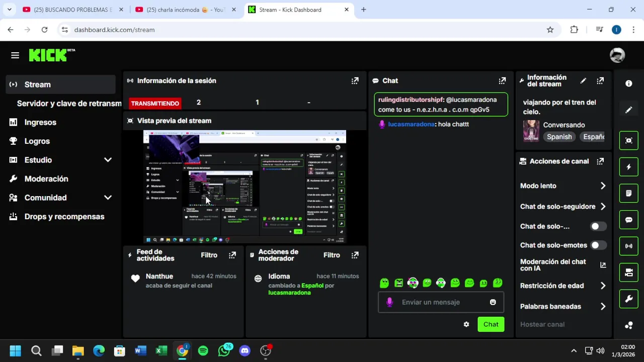Click the purple microphone icon in chat input

pyautogui.click(x=389, y=302)
